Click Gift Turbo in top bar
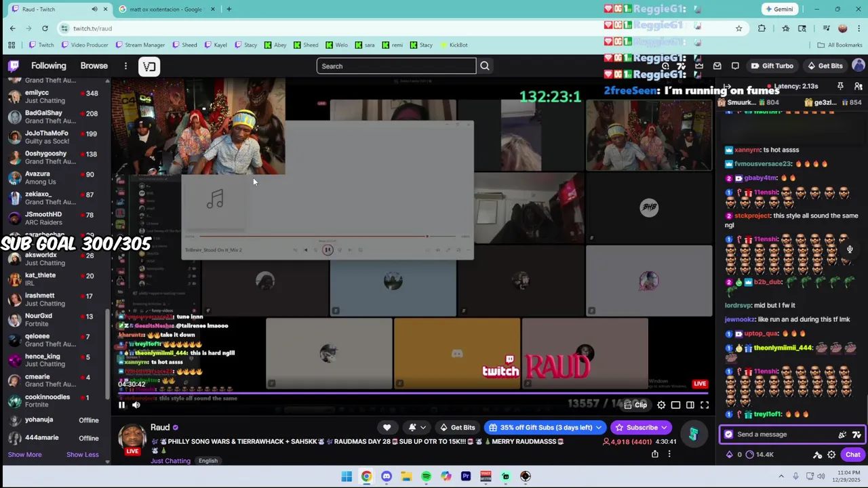 [x=772, y=66]
